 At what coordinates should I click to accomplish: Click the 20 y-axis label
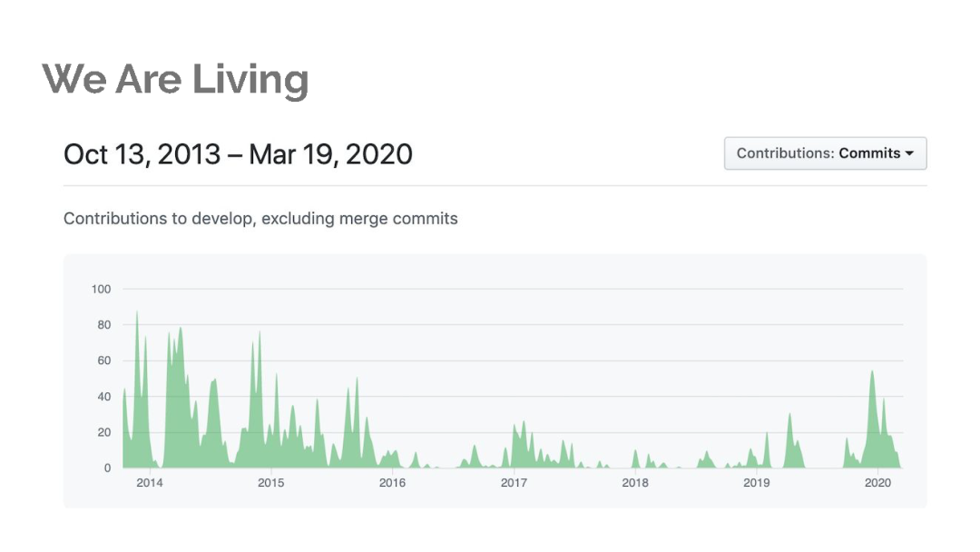103,432
